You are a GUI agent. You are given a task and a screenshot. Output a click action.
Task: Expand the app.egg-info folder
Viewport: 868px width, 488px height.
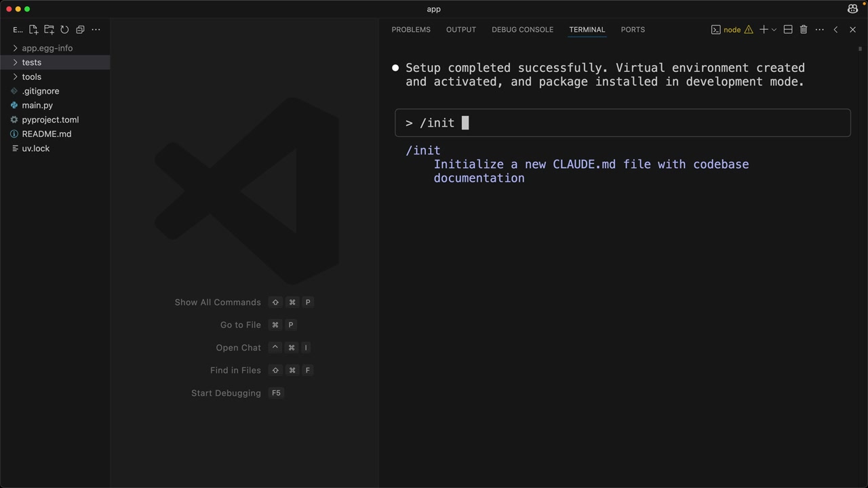click(x=47, y=48)
